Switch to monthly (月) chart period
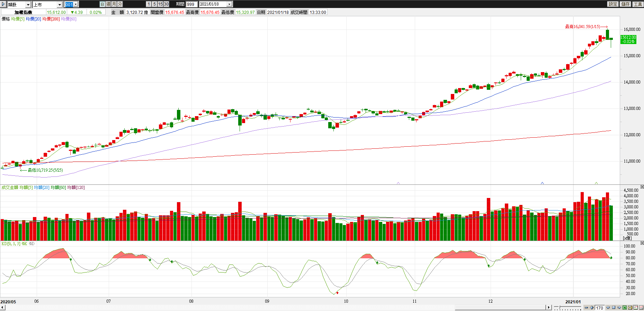 [x=114, y=4]
